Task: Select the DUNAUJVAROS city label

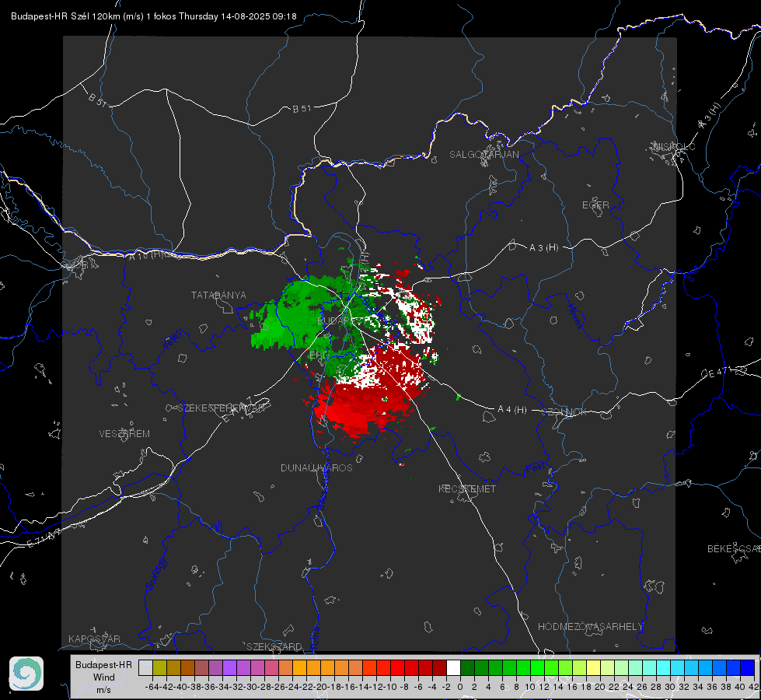Action: [316, 467]
